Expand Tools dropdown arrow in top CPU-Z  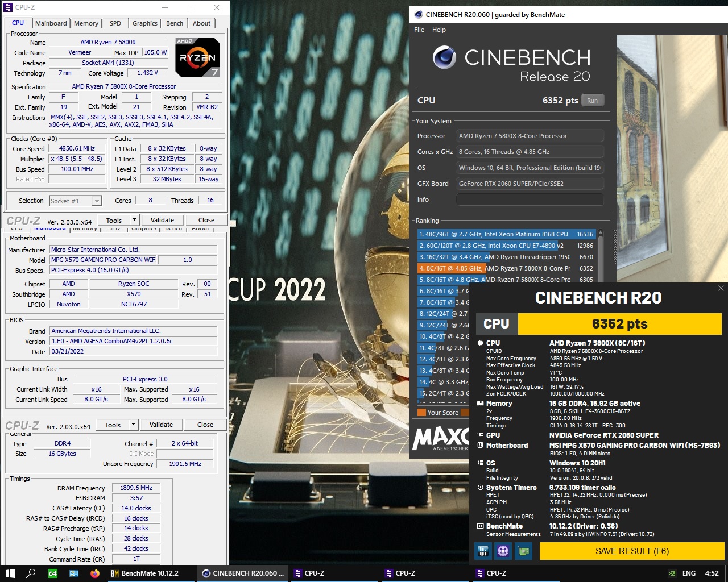click(134, 220)
